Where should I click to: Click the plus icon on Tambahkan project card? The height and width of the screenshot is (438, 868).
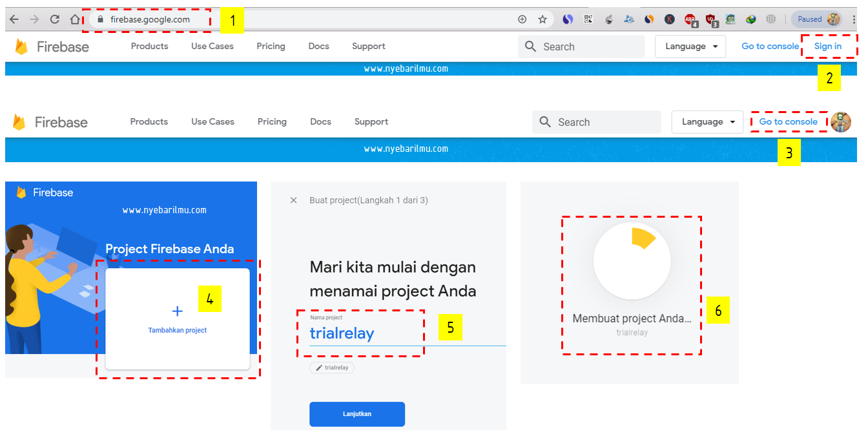[178, 311]
